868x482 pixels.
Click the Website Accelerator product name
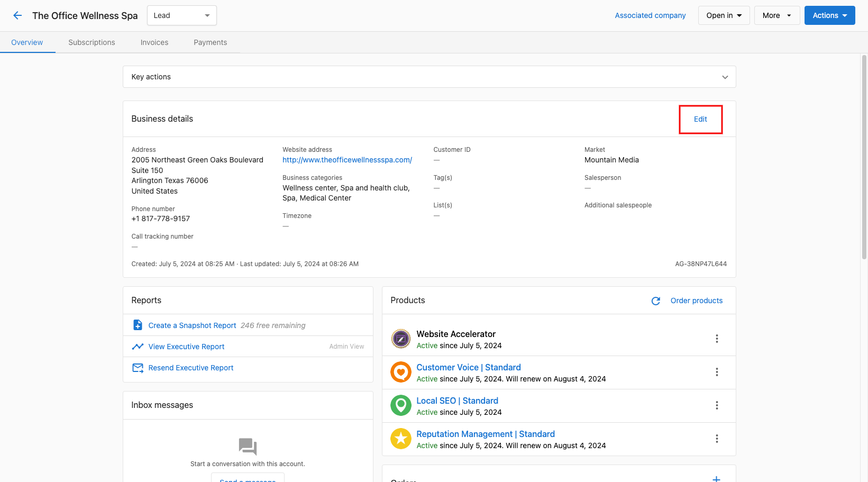(456, 334)
